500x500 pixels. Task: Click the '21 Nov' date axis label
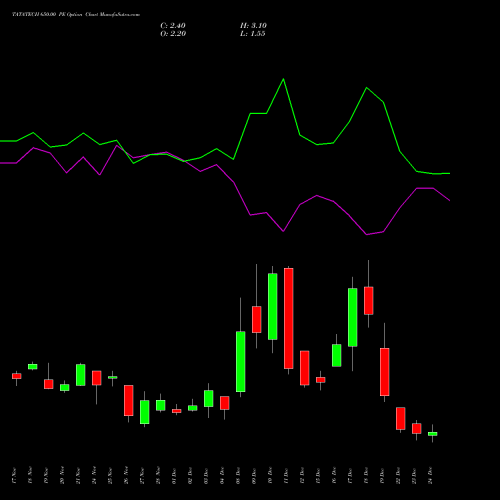coord(78,476)
